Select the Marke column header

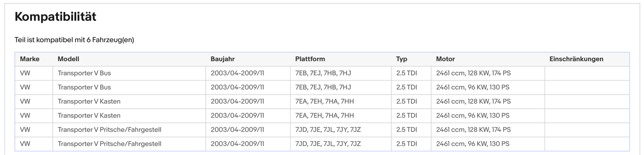(29, 59)
